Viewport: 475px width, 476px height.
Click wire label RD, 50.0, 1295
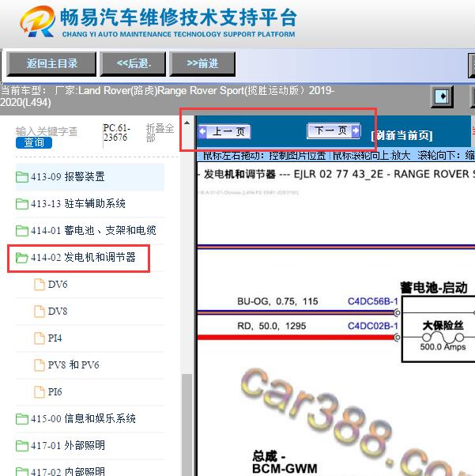point(271,326)
